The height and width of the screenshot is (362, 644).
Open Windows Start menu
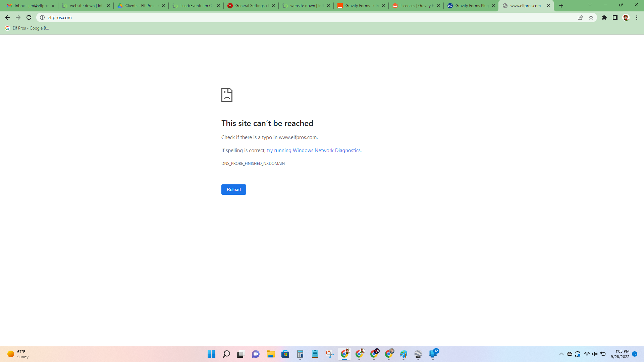click(x=211, y=354)
